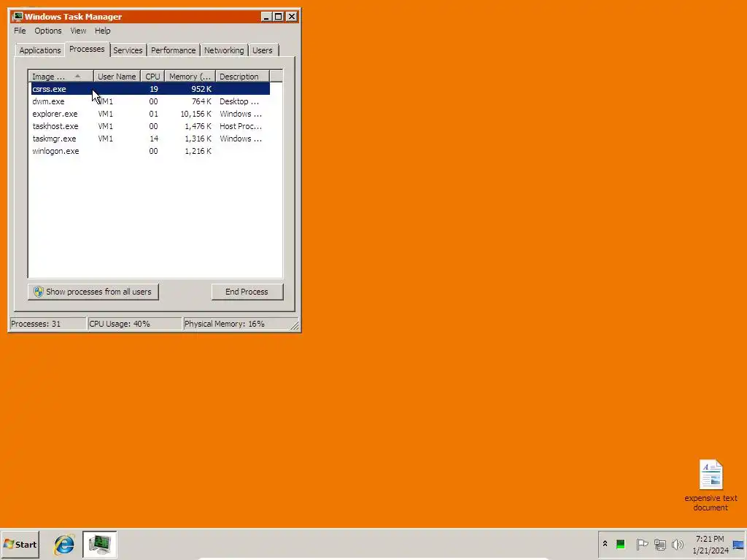This screenshot has height=560, width=747.
Task: Open the View menu
Action: pos(78,31)
